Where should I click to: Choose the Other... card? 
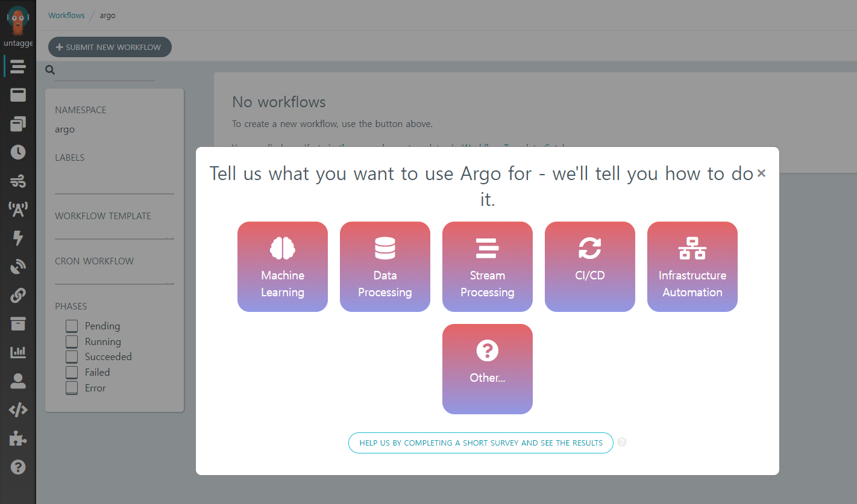click(x=488, y=369)
